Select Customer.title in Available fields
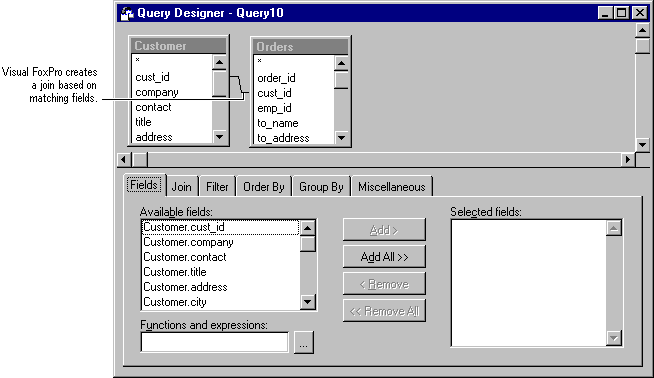Image resolution: width=654 pixels, height=378 pixels. (221, 272)
